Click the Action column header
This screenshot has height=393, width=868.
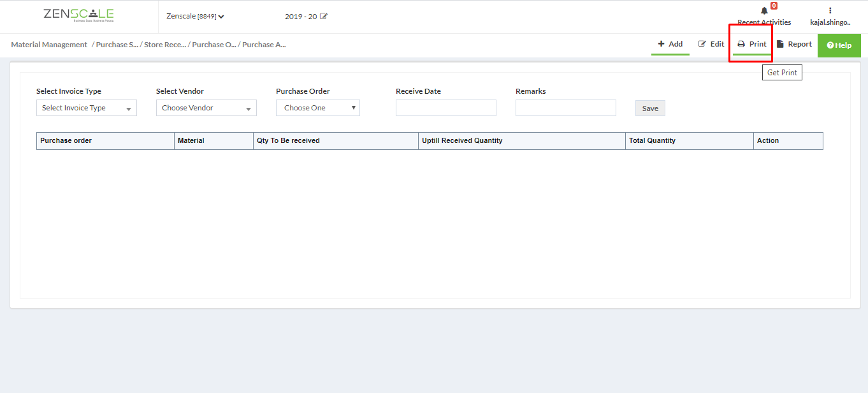pos(788,141)
